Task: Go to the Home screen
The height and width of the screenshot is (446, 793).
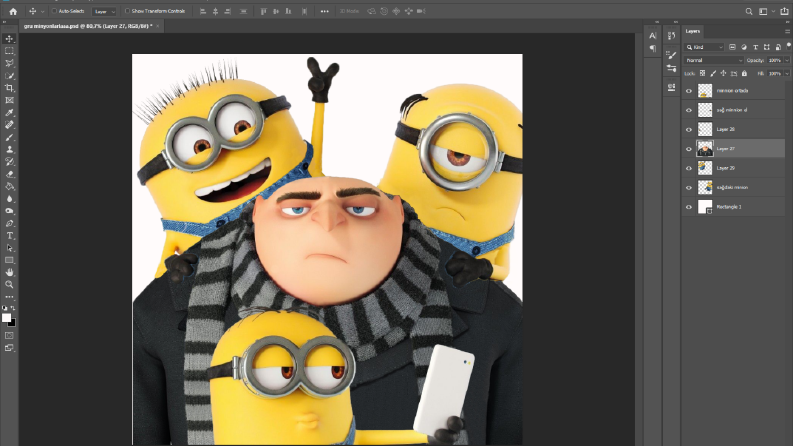Action: coord(13,11)
